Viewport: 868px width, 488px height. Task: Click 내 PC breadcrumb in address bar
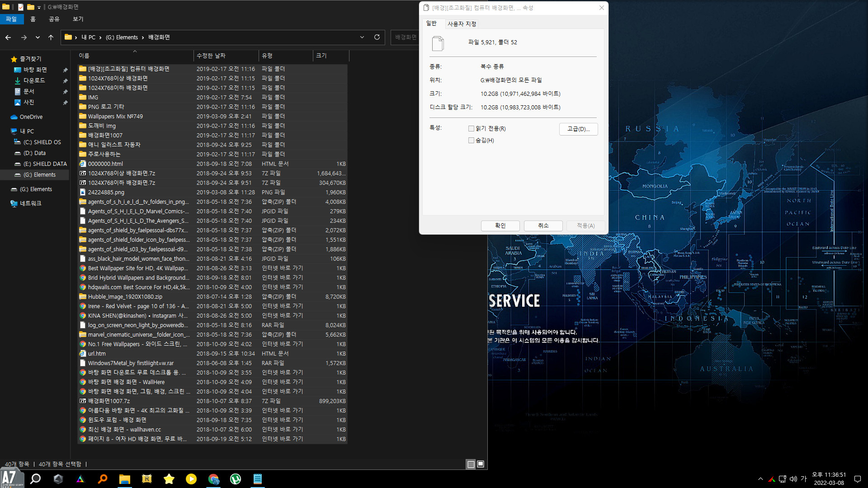point(89,37)
